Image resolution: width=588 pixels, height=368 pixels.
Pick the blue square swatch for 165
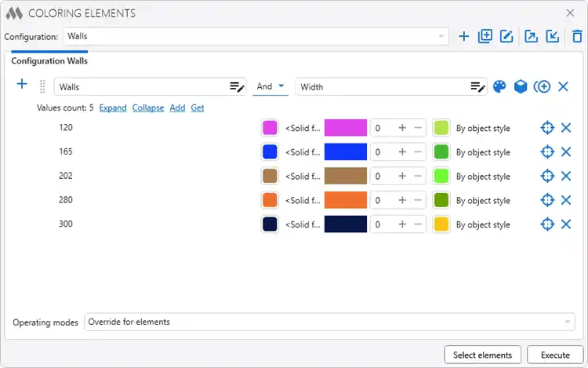click(x=270, y=152)
